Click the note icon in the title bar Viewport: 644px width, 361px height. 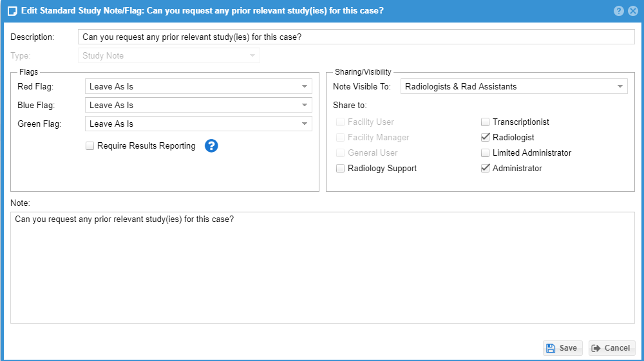pos(12,11)
